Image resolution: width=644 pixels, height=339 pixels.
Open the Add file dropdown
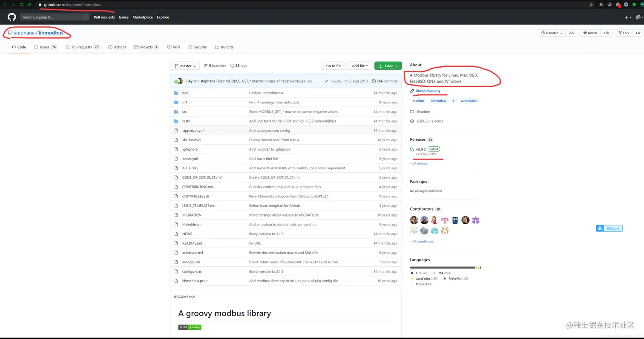(359, 66)
